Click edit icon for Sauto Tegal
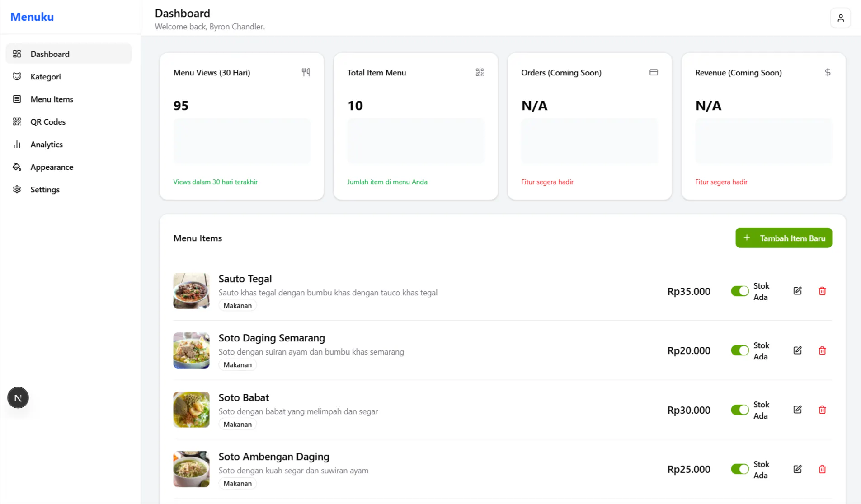The height and width of the screenshot is (504, 861). 797,291
